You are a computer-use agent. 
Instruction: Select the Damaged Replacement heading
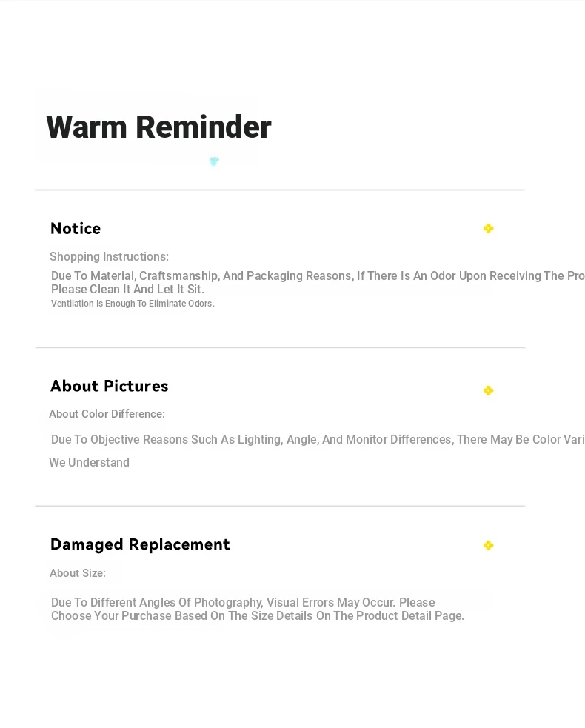click(x=140, y=544)
